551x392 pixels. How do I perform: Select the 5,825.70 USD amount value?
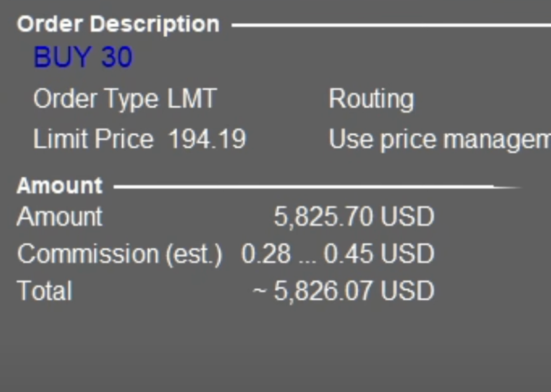(x=354, y=217)
